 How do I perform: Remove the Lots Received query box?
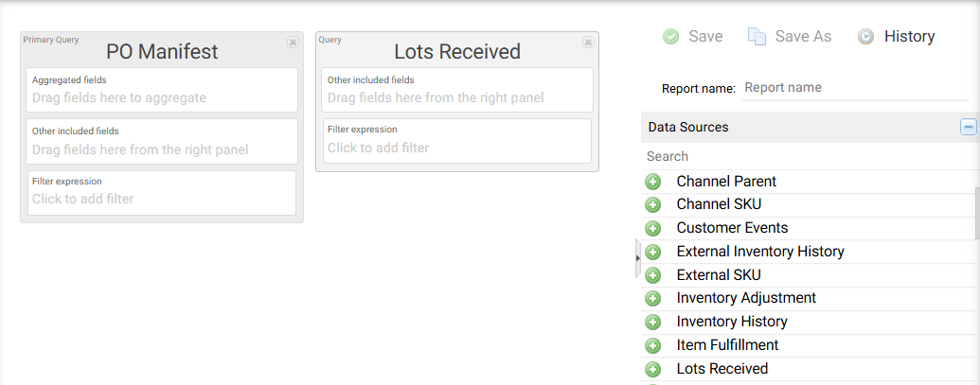tap(588, 43)
